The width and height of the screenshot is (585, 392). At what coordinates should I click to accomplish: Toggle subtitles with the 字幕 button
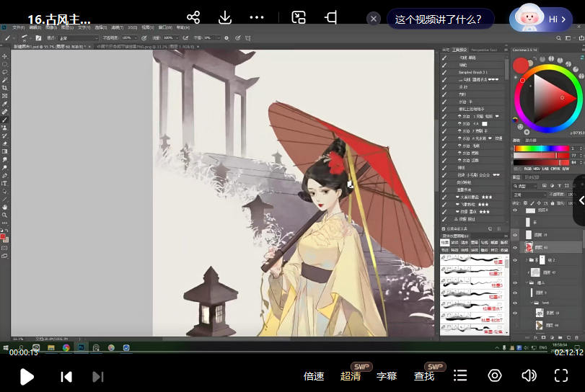click(x=387, y=375)
